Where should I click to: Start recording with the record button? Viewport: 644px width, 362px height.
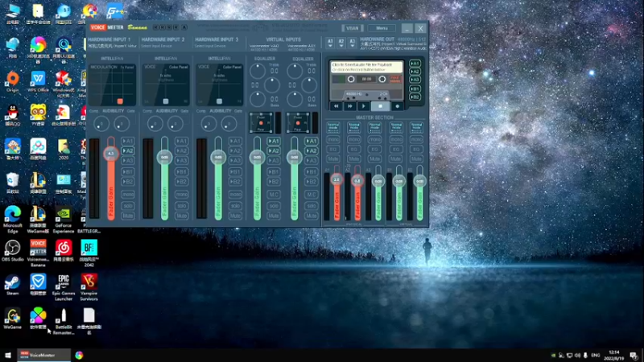pos(397,106)
